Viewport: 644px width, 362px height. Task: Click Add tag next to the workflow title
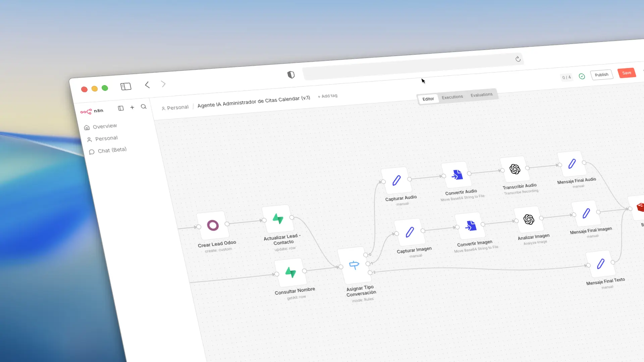click(x=327, y=96)
